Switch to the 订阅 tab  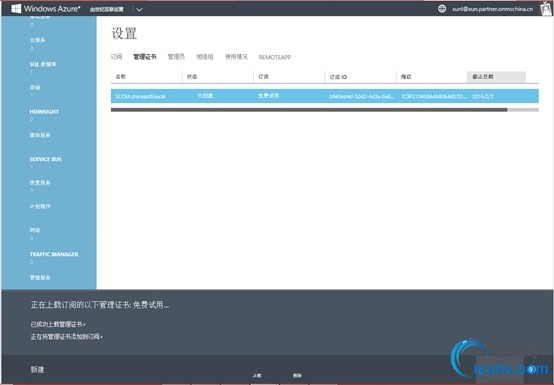pos(117,57)
